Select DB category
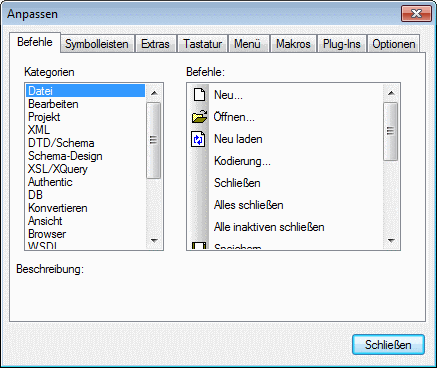 (85, 195)
